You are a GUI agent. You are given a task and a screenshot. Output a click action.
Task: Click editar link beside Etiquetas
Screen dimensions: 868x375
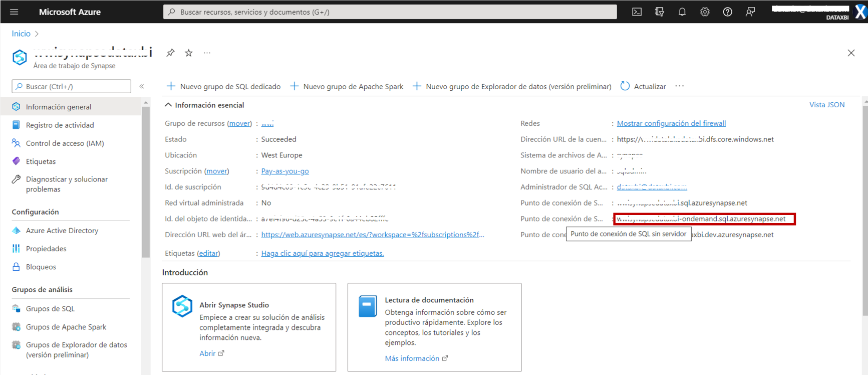click(208, 253)
